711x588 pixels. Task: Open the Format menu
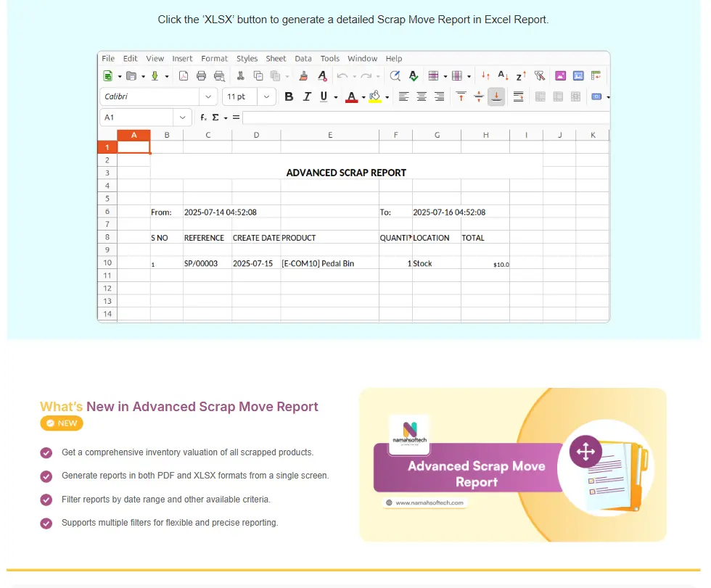click(x=214, y=59)
